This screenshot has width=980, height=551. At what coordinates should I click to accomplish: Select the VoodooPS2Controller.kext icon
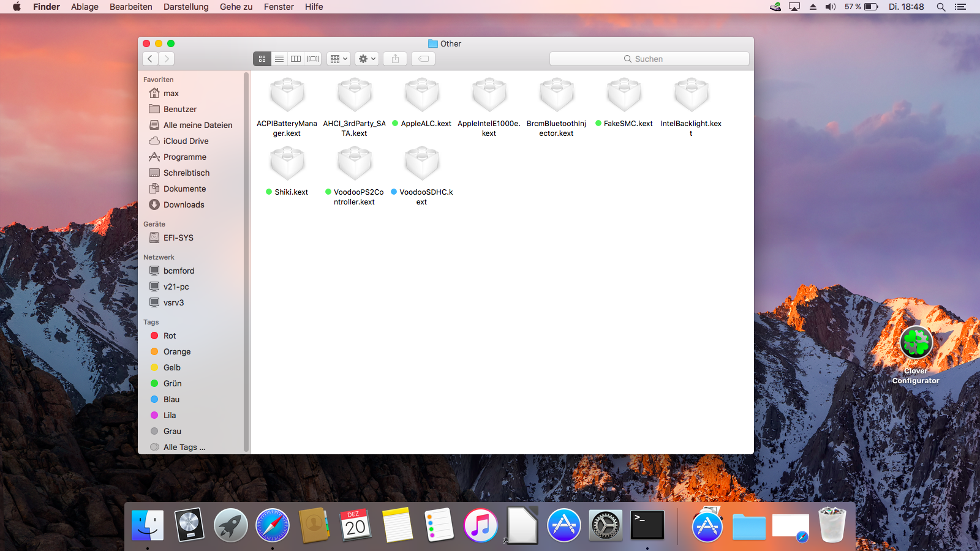(x=355, y=163)
